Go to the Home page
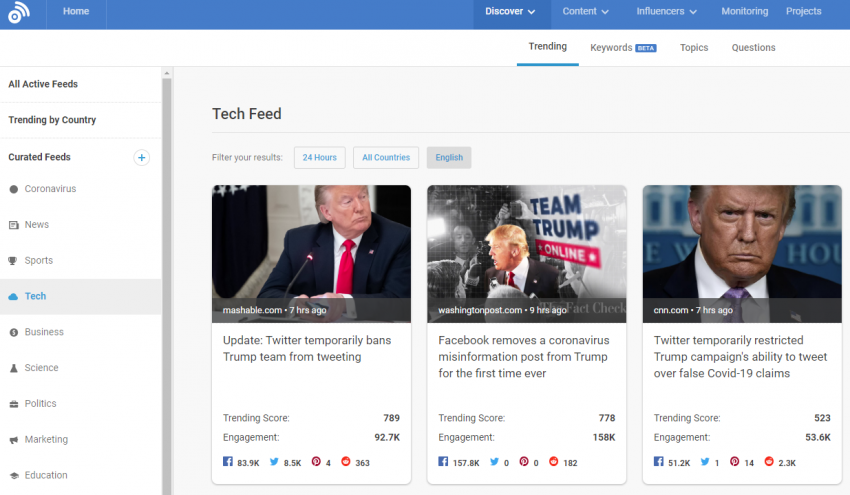The image size is (850, 495). pos(76,11)
